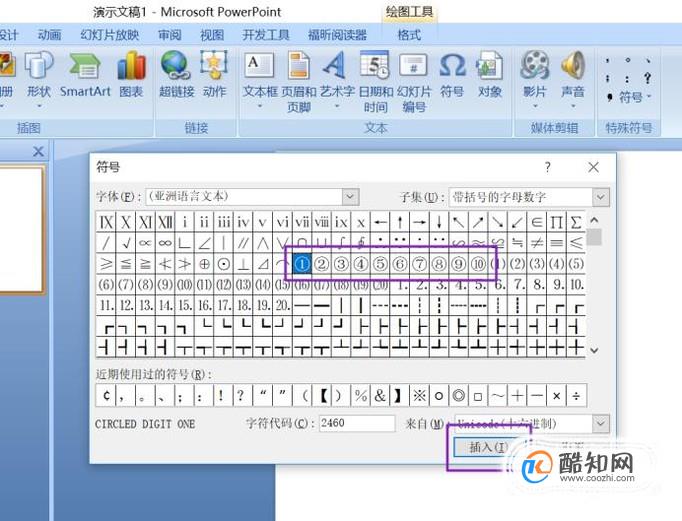Open the Developer (开发工具) tab

[x=266, y=34]
